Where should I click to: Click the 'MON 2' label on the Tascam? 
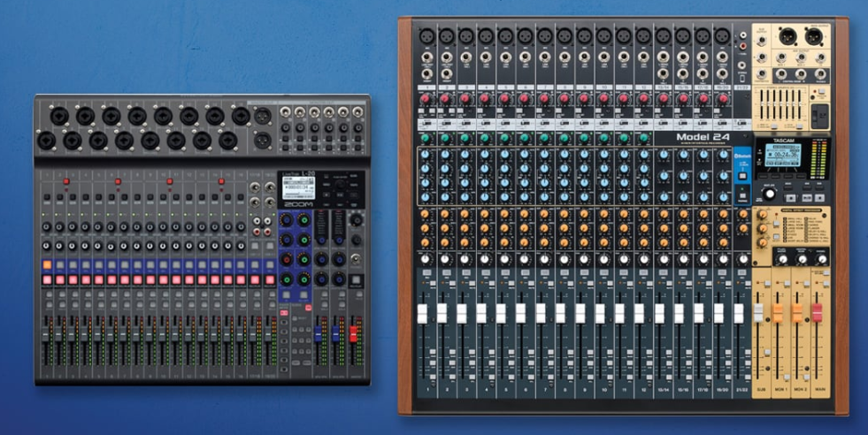pyautogui.click(x=800, y=389)
